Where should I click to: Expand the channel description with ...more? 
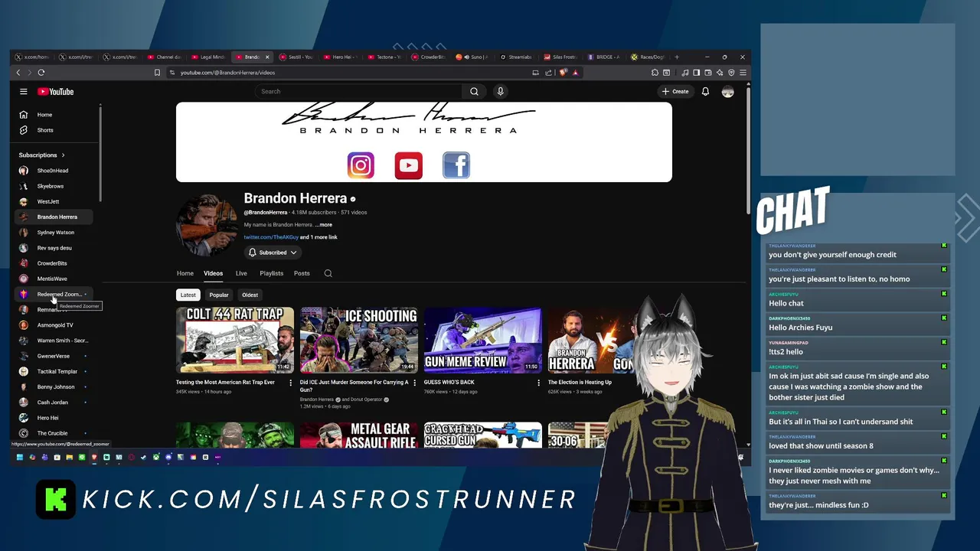coord(323,225)
